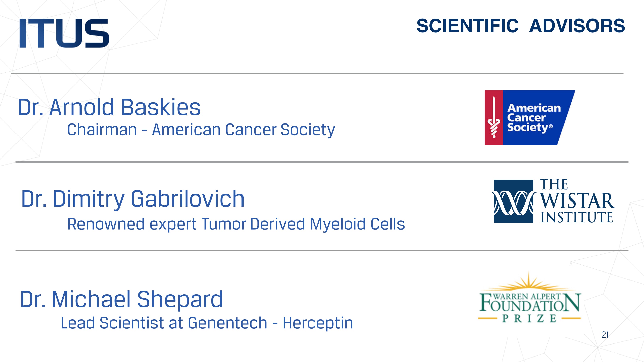Viewport: 644px width, 362px height.
Task: Click the Tumor Derived Myeloid Cells subtitle
Action: click(x=236, y=224)
